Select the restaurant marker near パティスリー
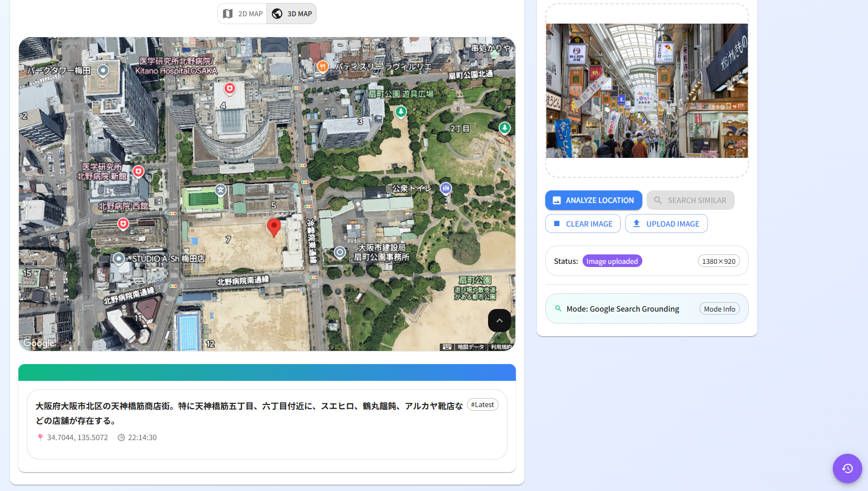The width and height of the screenshot is (868, 491). (322, 67)
